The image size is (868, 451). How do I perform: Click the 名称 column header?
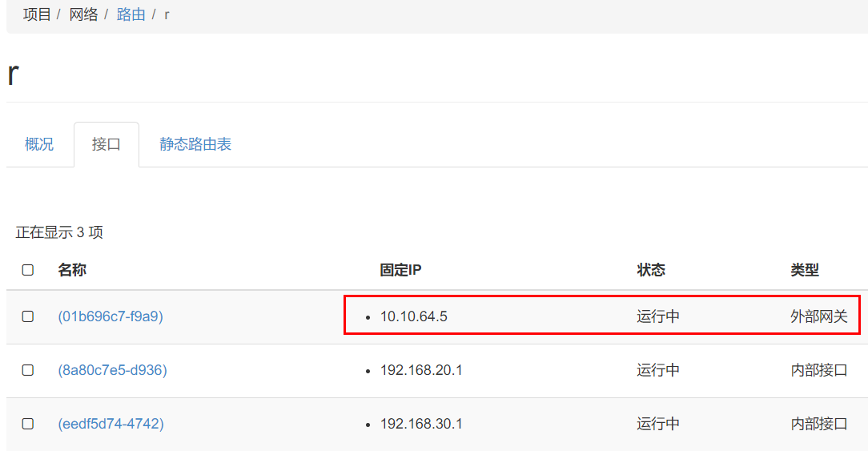coord(72,271)
